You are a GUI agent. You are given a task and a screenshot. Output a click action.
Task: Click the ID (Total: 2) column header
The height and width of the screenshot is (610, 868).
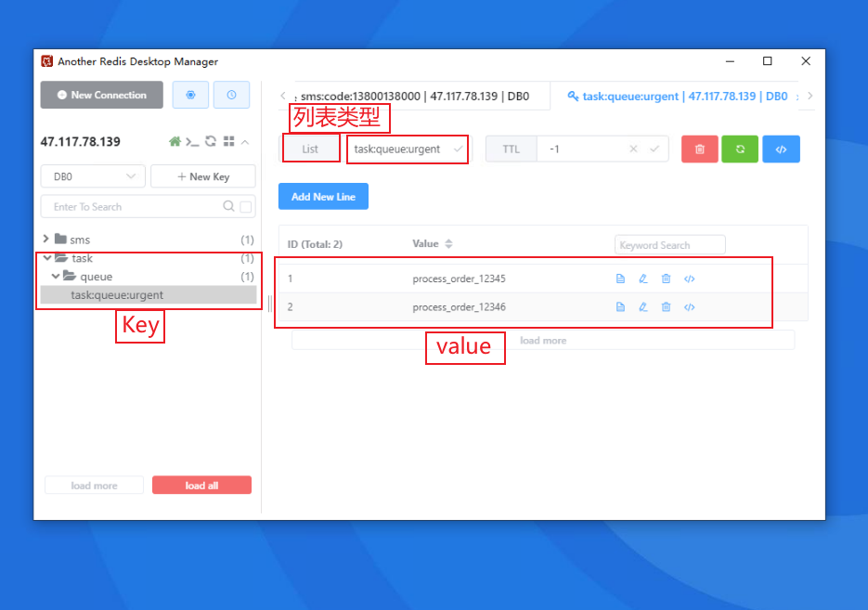[315, 244]
